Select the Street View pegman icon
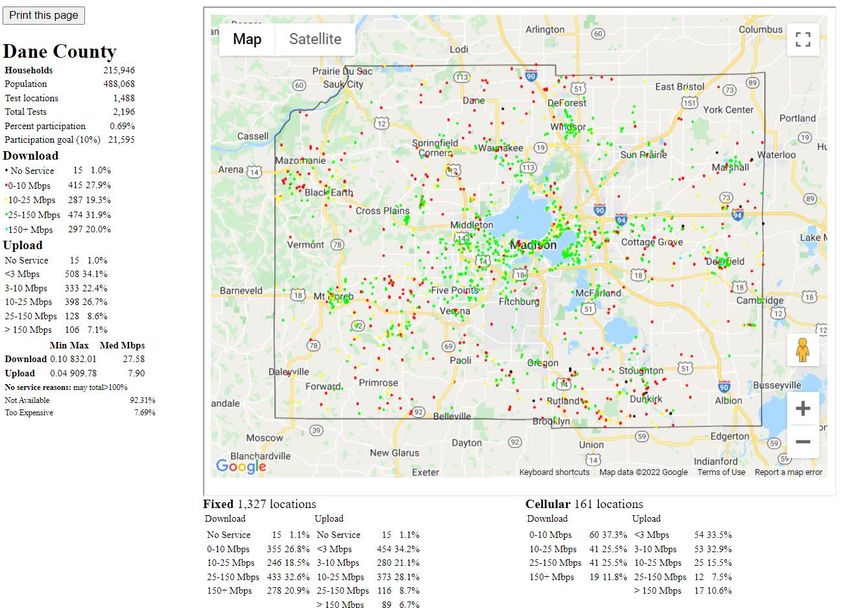 point(803,350)
